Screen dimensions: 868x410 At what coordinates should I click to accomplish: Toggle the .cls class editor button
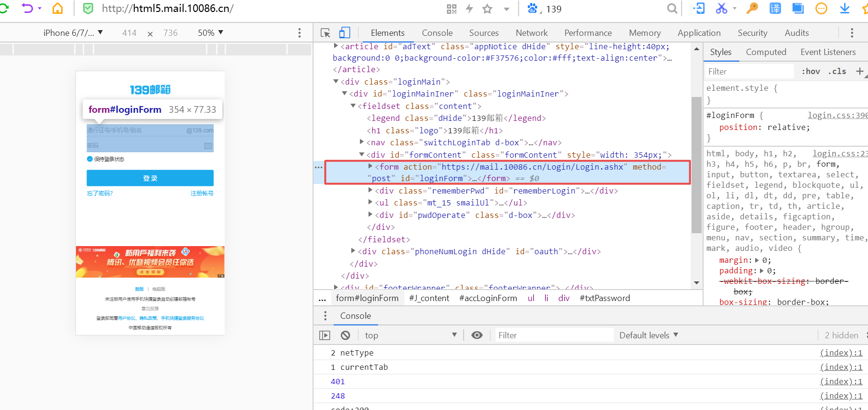(837, 71)
